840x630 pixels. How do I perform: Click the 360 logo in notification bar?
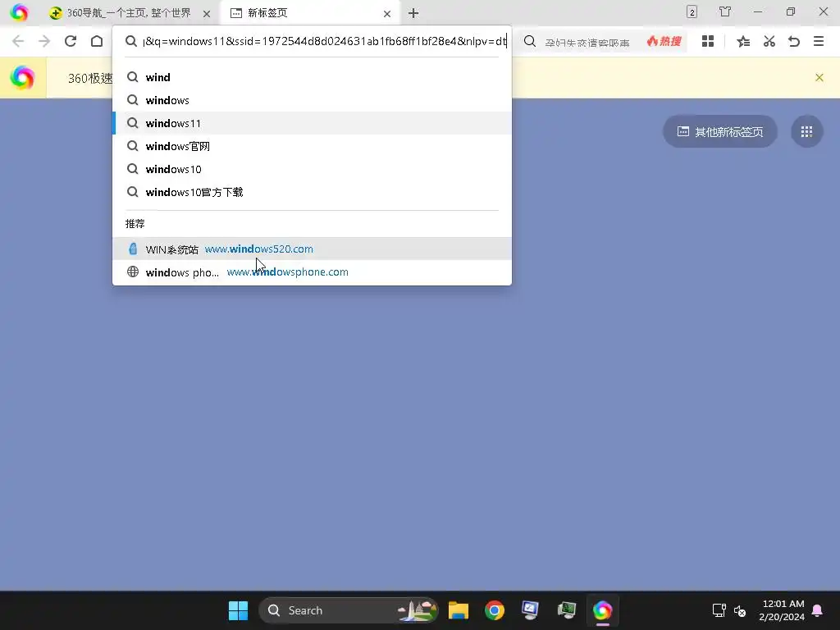(22, 78)
